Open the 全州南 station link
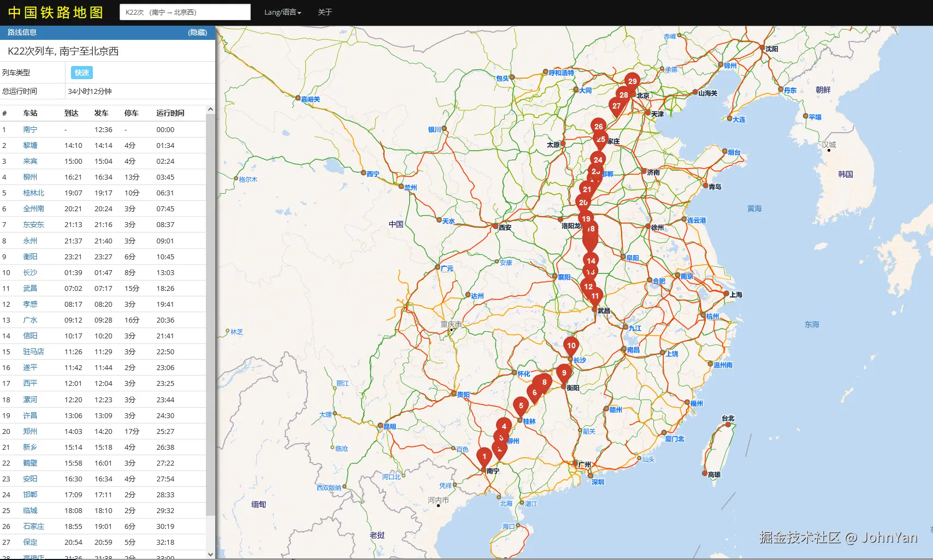Viewport: 933px width, 560px height. pos(34,209)
